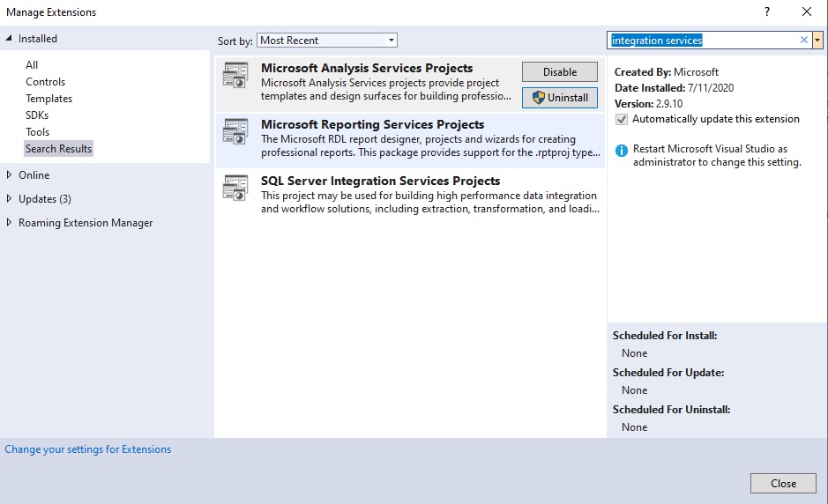
Task: Open the Sort by Most Recent dropdown
Action: click(327, 41)
